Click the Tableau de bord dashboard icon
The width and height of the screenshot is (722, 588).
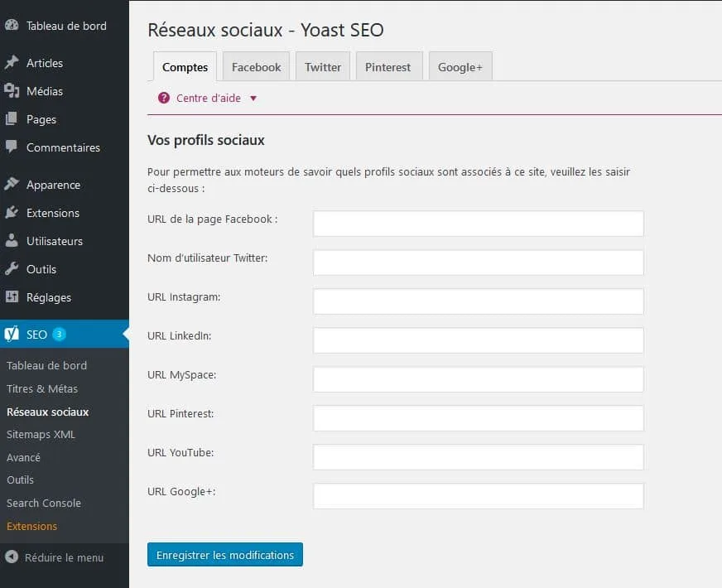coord(12,26)
